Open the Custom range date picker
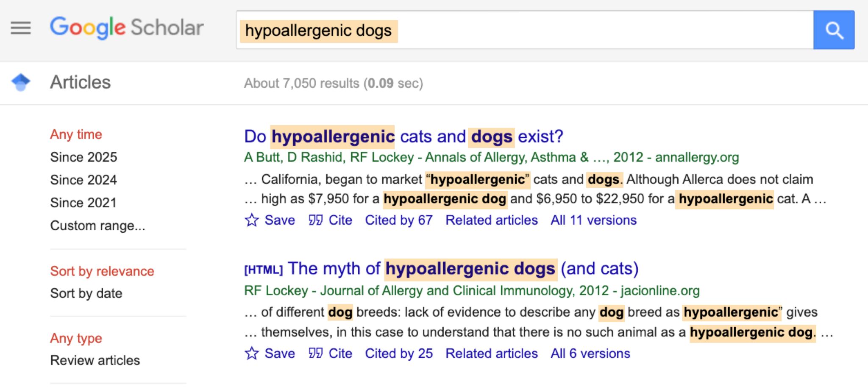The width and height of the screenshot is (868, 387). 97,226
